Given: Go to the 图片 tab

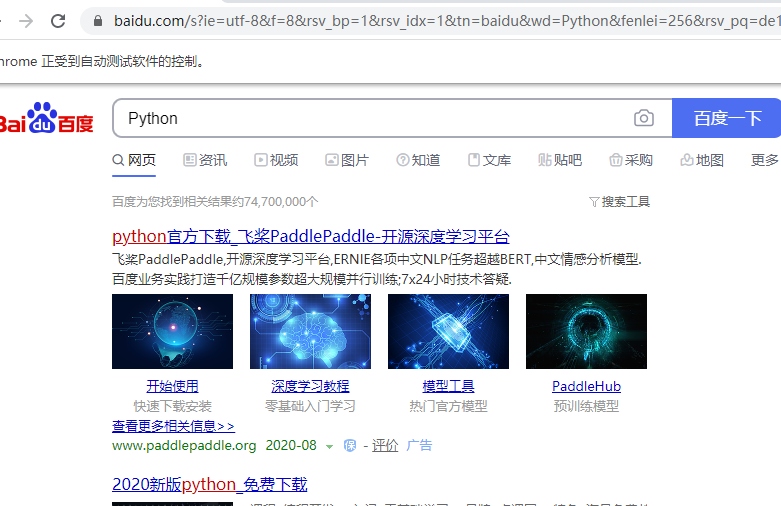Looking at the screenshot, I should [347, 160].
